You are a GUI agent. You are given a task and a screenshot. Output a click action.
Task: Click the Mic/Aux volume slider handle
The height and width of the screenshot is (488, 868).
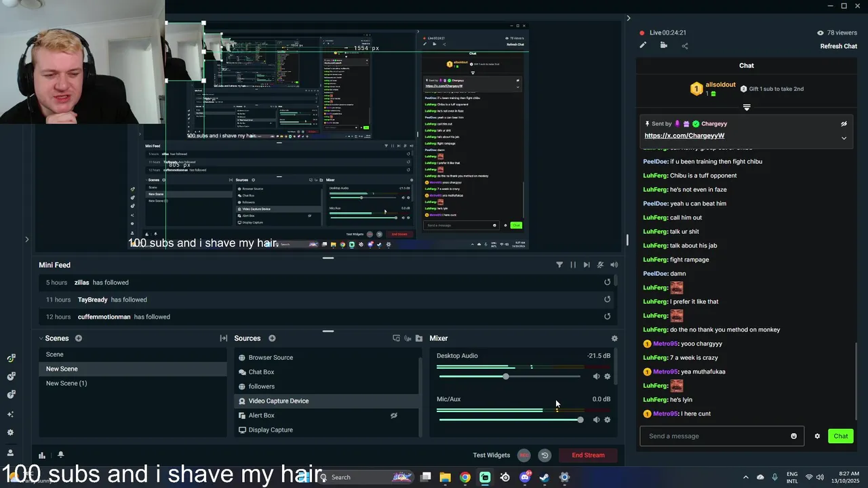pyautogui.click(x=580, y=420)
